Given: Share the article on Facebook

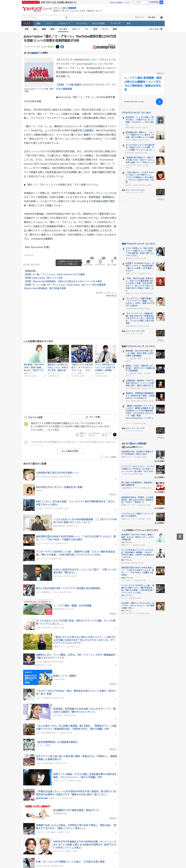Looking at the screenshot, I should [x=62, y=47].
